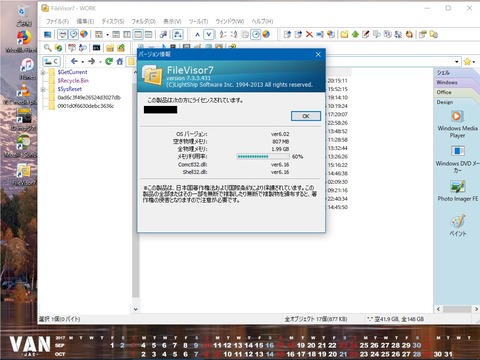Click the pencil edit icon in toolbar
This screenshot has height=360, width=480.
tap(366, 34)
